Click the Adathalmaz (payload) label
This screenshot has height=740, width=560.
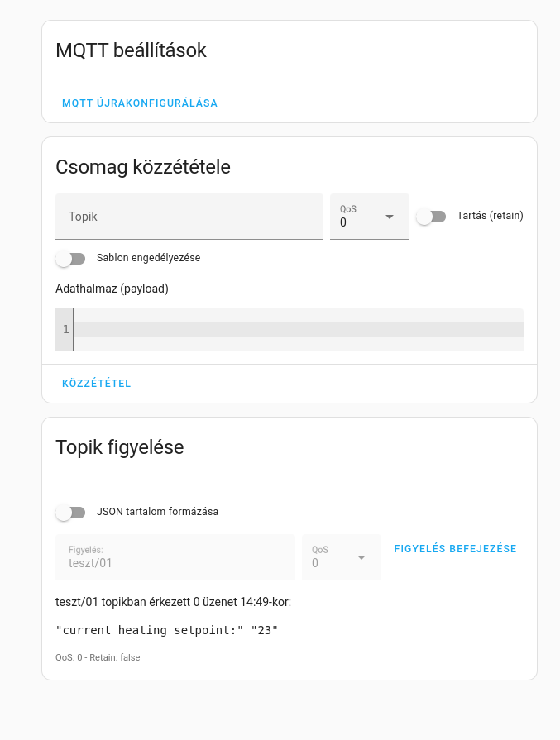(112, 289)
